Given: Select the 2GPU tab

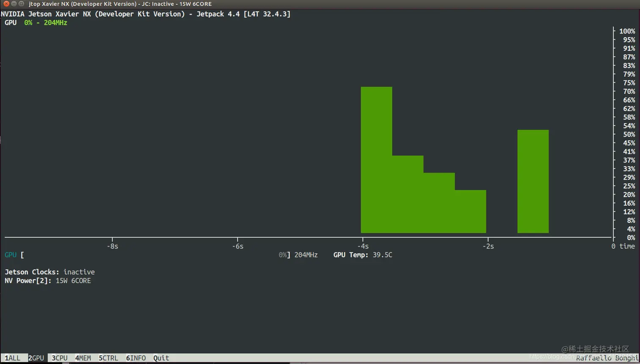Looking at the screenshot, I should [x=36, y=358].
